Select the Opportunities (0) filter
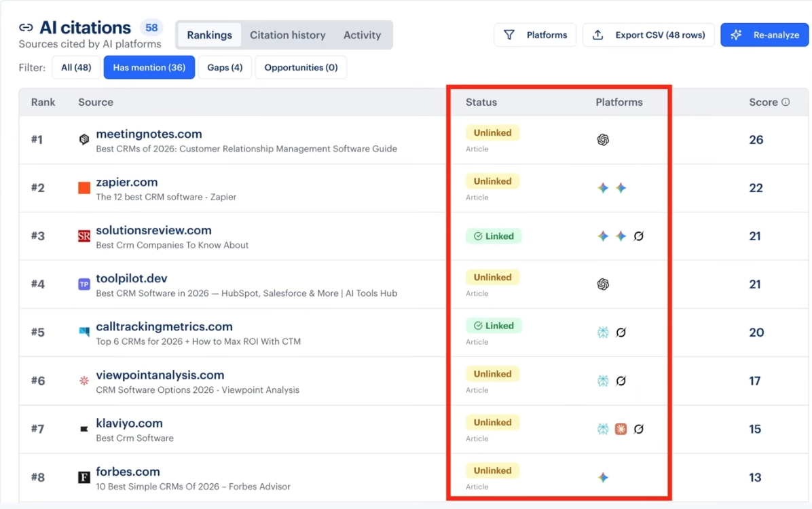Image resolution: width=812 pixels, height=509 pixels. (x=301, y=67)
